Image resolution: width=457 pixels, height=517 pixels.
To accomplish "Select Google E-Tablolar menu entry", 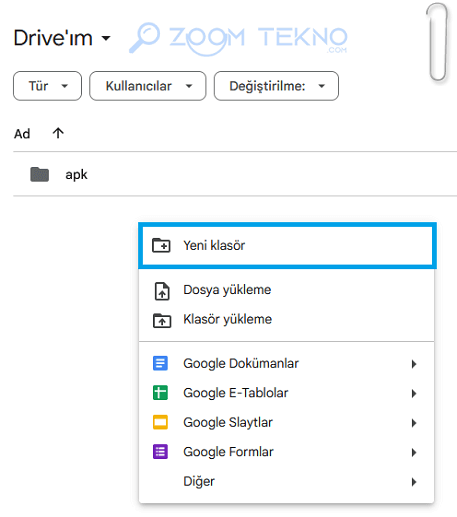I will 287,393.
